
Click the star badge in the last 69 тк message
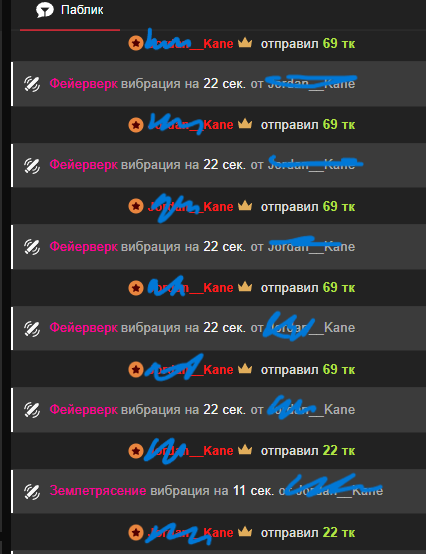[136, 370]
